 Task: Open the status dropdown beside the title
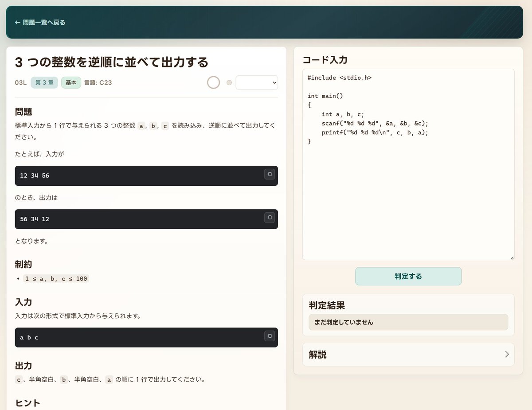click(x=257, y=82)
